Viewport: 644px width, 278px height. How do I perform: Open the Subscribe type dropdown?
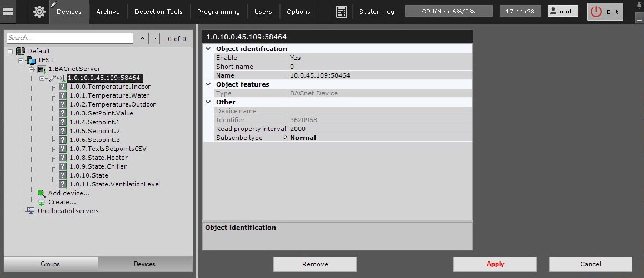(380, 138)
